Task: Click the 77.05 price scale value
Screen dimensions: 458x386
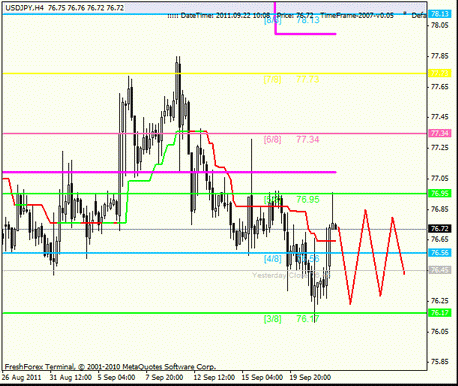Action: pos(440,178)
